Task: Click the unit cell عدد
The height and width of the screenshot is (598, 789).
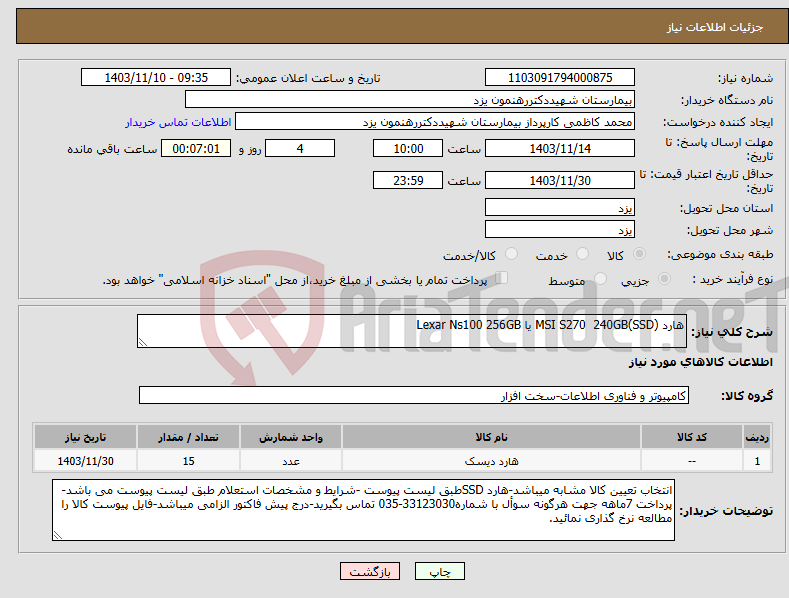Action: [291, 461]
